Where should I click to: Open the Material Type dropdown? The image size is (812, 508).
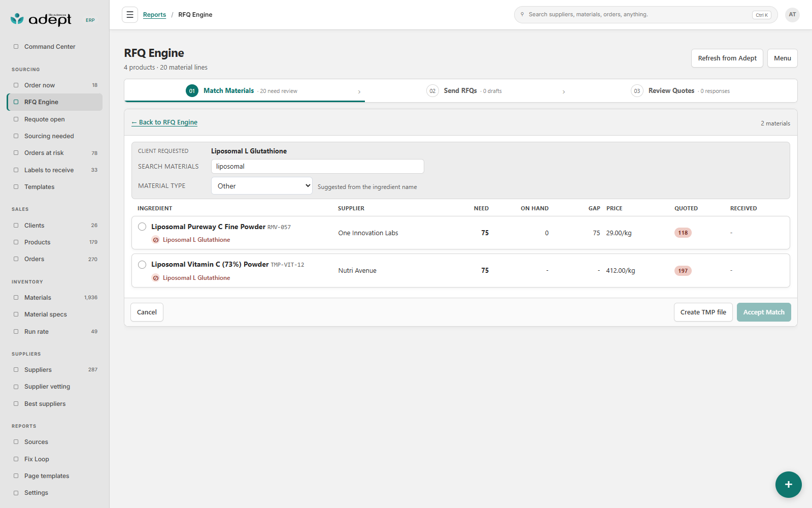click(262, 186)
